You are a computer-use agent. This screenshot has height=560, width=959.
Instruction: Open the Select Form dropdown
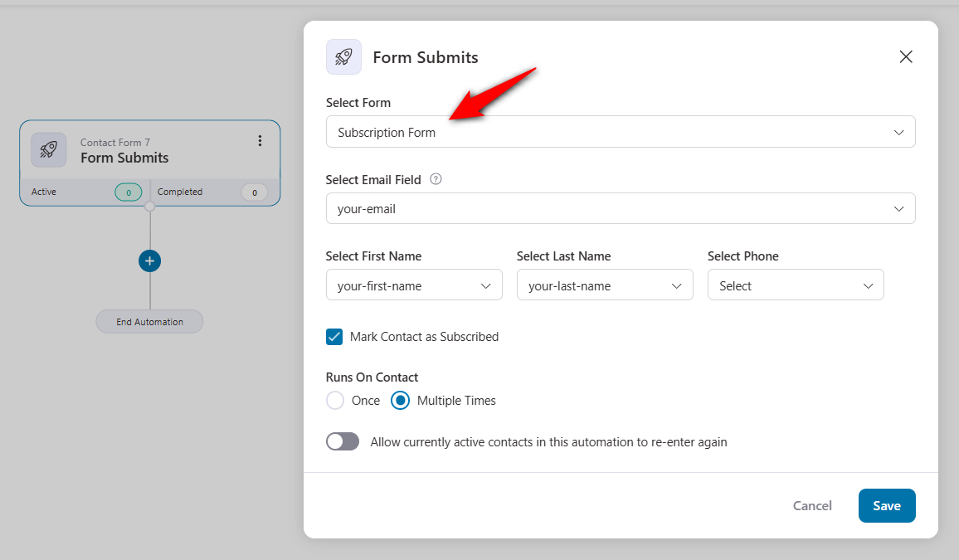point(621,131)
